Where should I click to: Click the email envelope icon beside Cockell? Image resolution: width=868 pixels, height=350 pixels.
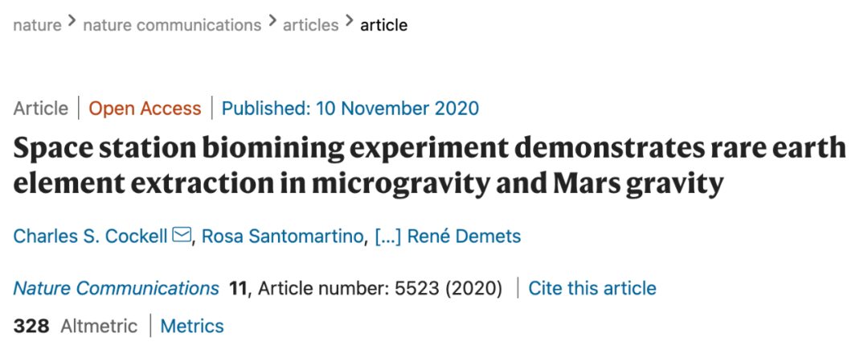(182, 236)
